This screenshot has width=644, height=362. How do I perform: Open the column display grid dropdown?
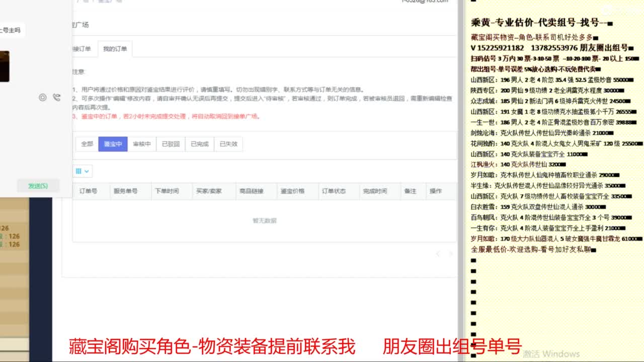pyautogui.click(x=82, y=171)
